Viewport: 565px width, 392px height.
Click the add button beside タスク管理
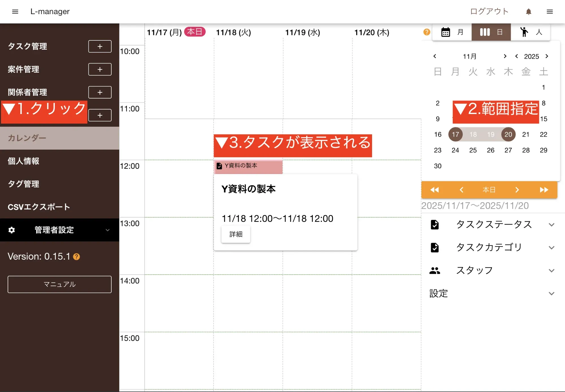coord(100,46)
